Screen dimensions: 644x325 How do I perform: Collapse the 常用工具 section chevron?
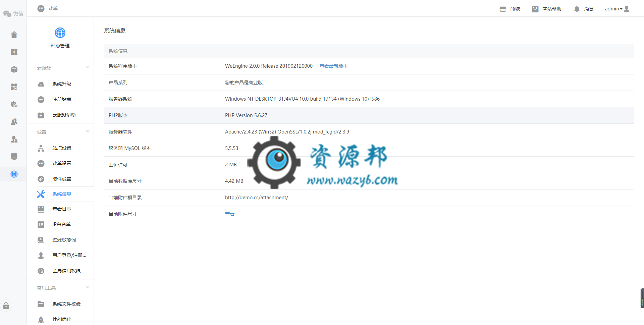(x=88, y=287)
